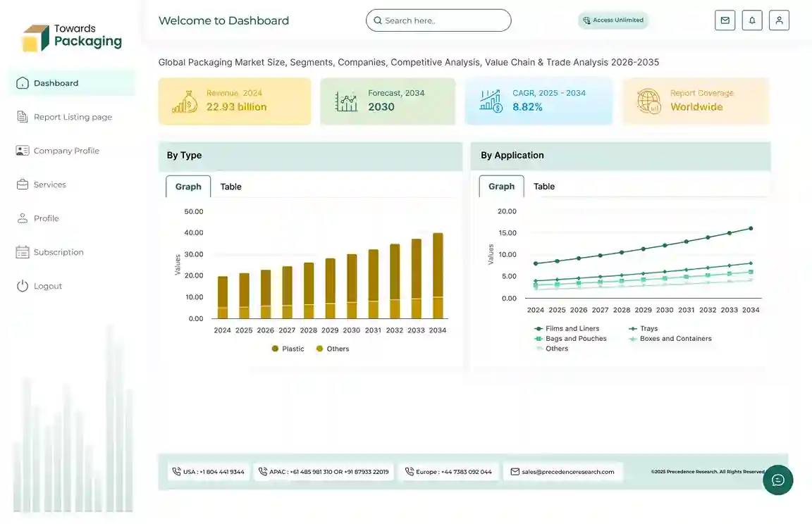The image size is (812, 524).
Task: Toggle Others series in By Type legend
Action: pos(333,349)
